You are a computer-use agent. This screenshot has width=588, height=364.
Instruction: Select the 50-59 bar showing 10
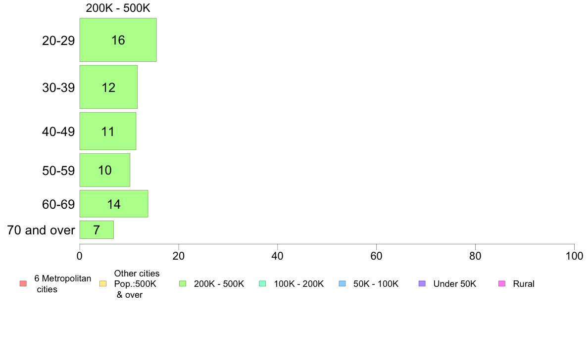pos(104,170)
